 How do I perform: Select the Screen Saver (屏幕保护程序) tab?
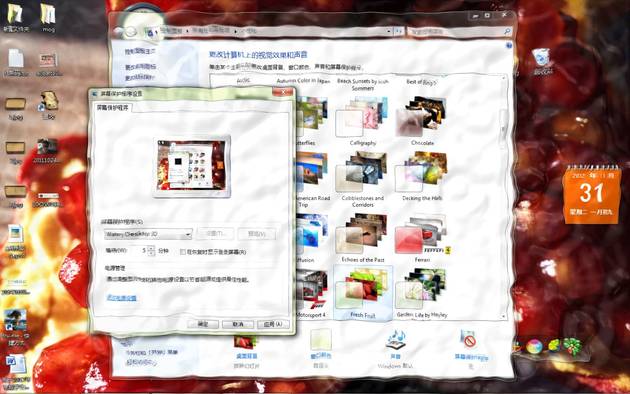[113, 107]
